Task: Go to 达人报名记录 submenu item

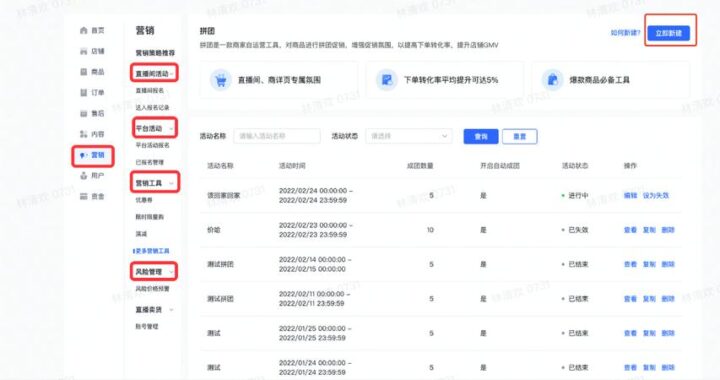Action: click(x=152, y=107)
